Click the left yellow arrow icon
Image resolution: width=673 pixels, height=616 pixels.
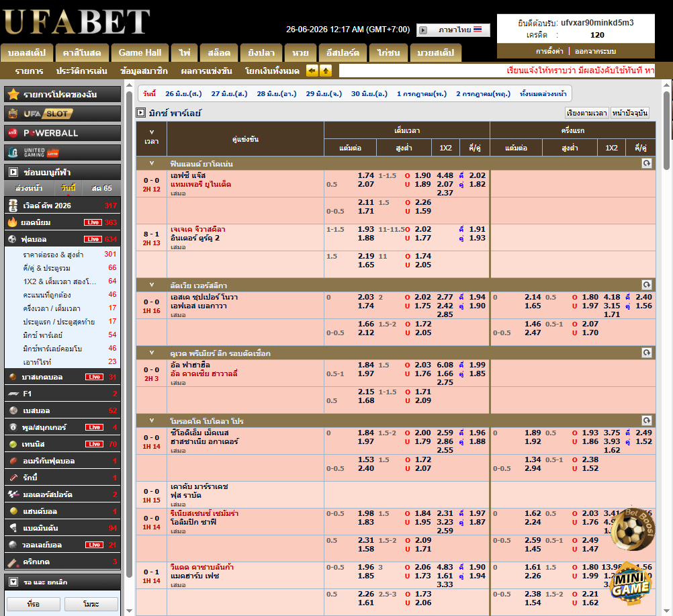point(312,71)
